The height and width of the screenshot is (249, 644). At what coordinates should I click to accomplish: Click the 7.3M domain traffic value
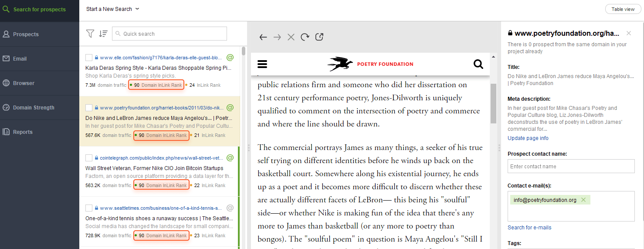[x=91, y=85]
